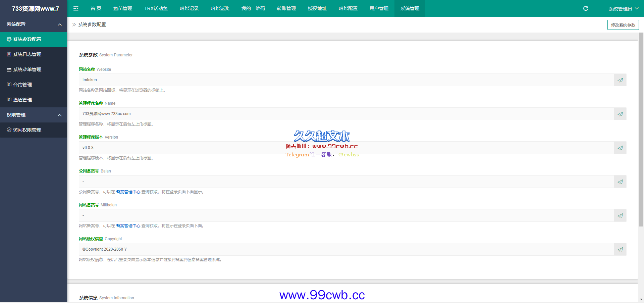This screenshot has height=303, width=644.
Task: Open 用户管理 top navigation tab
Action: [379, 8]
